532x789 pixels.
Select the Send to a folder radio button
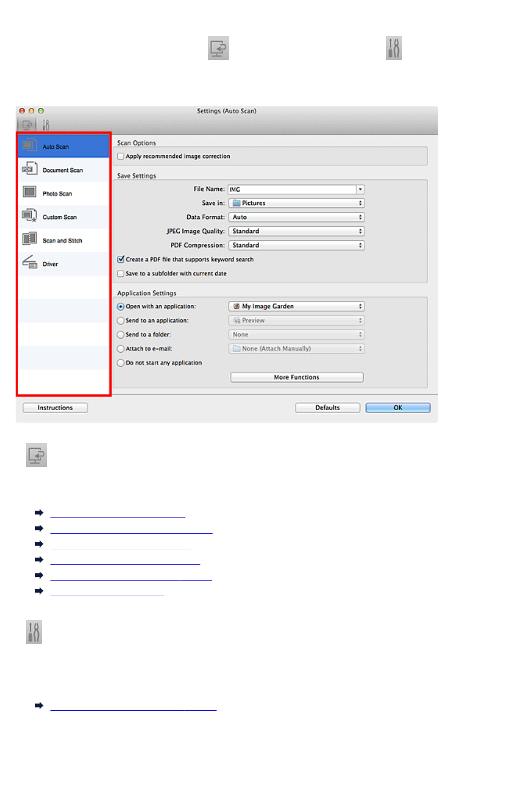[121, 335]
